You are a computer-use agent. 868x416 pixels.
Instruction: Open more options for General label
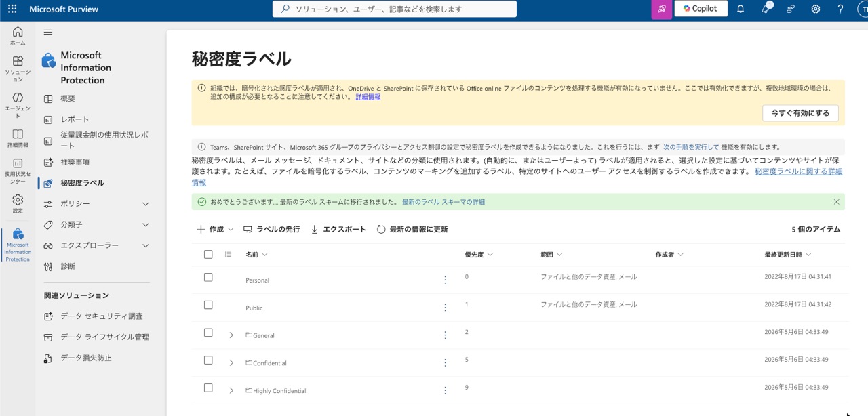(x=445, y=335)
